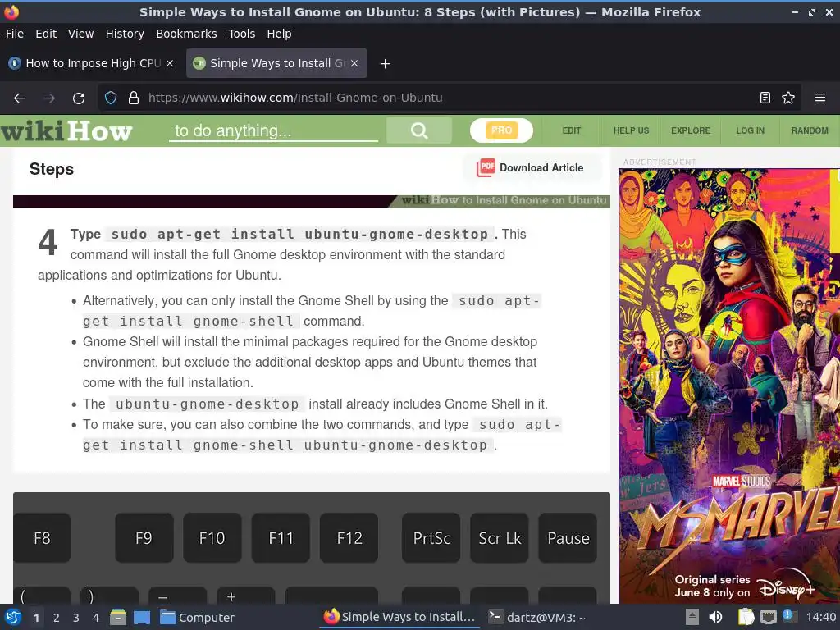Switch to workspace 2 in taskbar
The height and width of the screenshot is (630, 840).
[x=57, y=618]
